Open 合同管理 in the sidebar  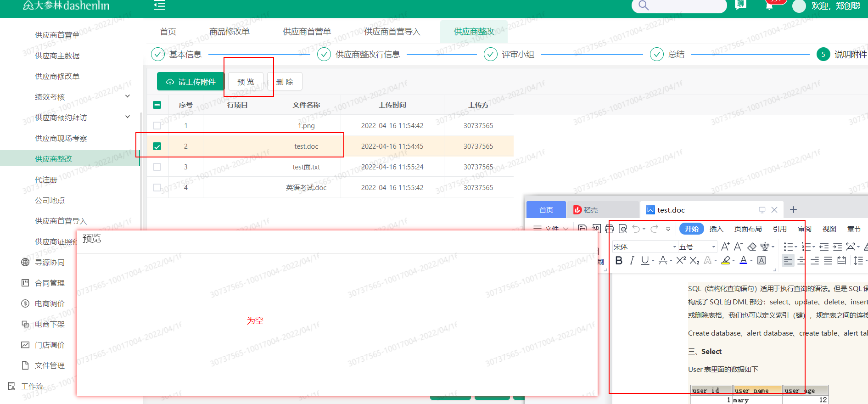[50, 283]
